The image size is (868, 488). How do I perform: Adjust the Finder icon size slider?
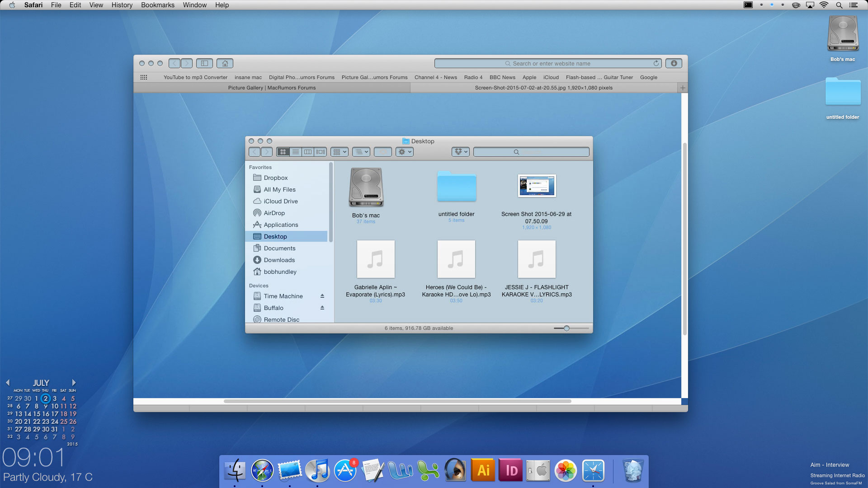[x=566, y=328]
